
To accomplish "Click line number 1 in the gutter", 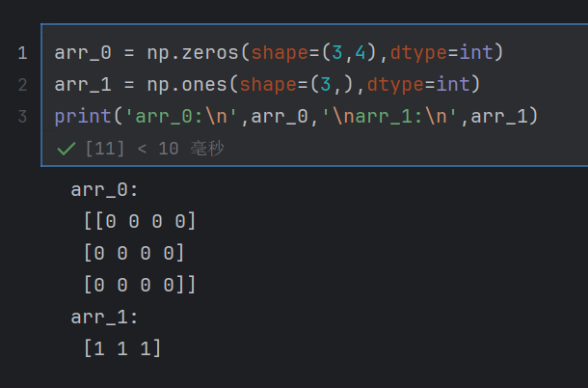I will pyautogui.click(x=22, y=53).
